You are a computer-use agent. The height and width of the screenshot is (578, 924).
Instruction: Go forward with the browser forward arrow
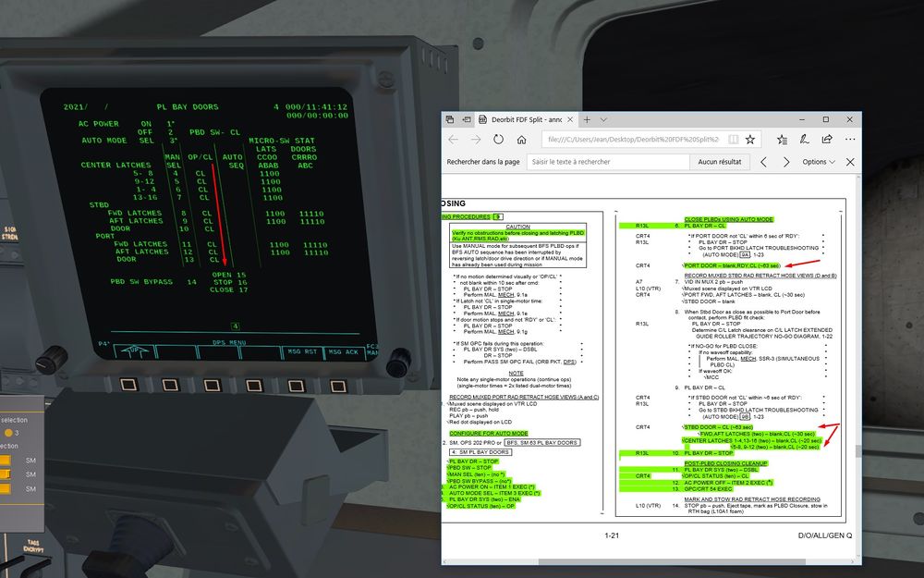point(476,140)
